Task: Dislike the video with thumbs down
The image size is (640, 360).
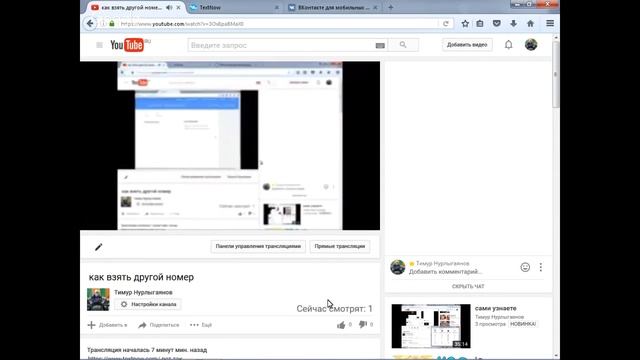Action: (362, 324)
